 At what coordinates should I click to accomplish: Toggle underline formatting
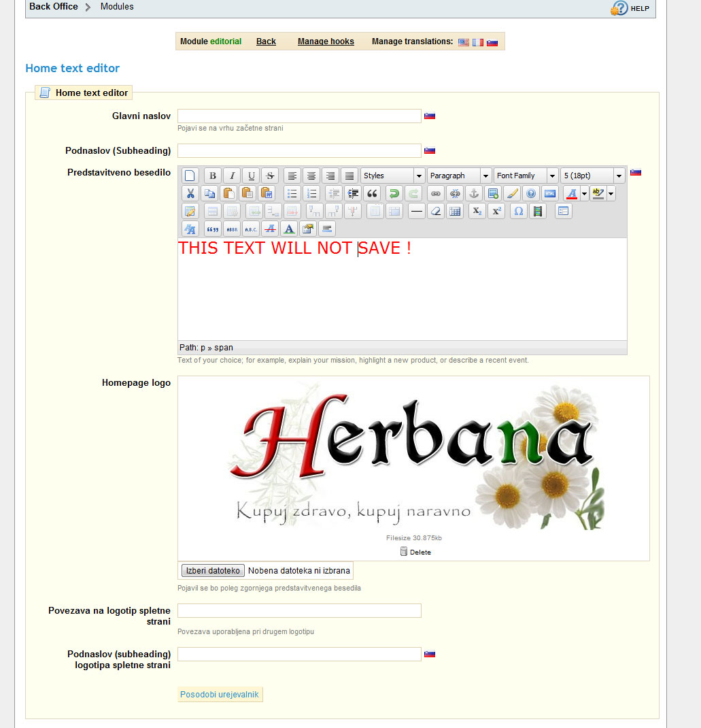[x=251, y=176]
